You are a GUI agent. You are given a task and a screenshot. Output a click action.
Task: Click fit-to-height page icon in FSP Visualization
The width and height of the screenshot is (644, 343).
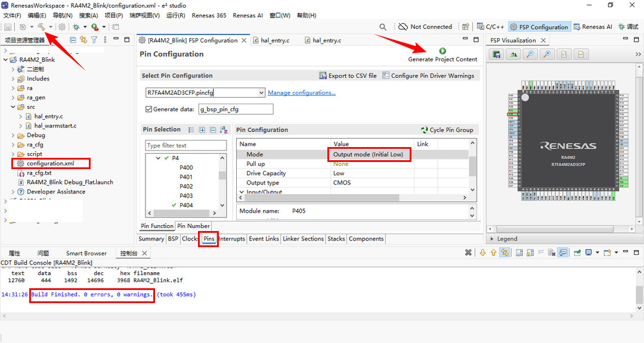(564, 54)
